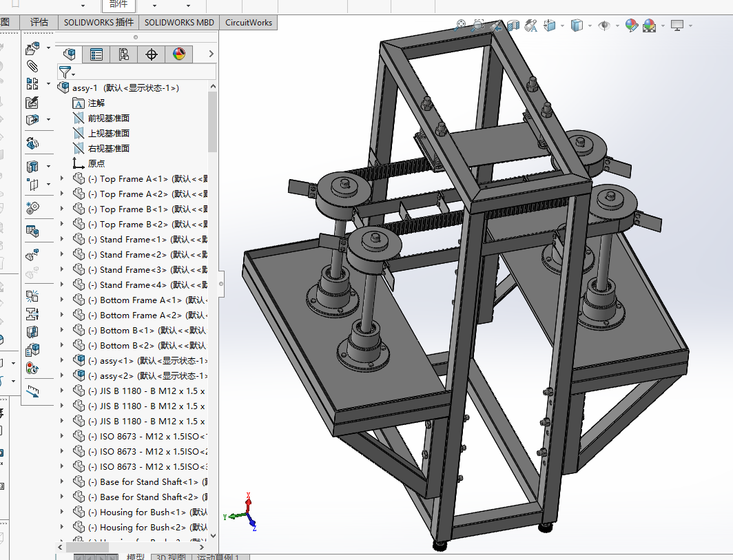Open the SOLIDWORKS 插件 tab
This screenshot has width=733, height=560.
99,23
